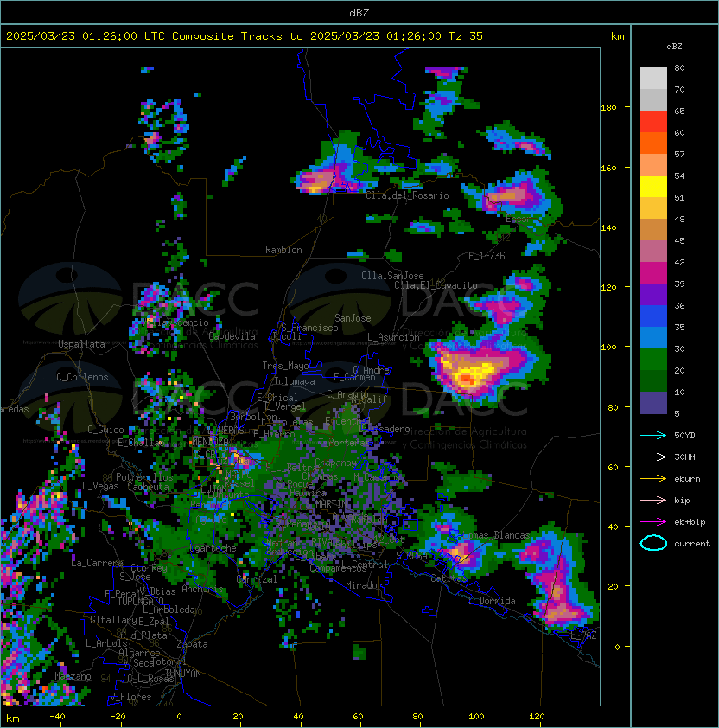Select the deep orange 60–57 dBZ swatch

coord(653,144)
